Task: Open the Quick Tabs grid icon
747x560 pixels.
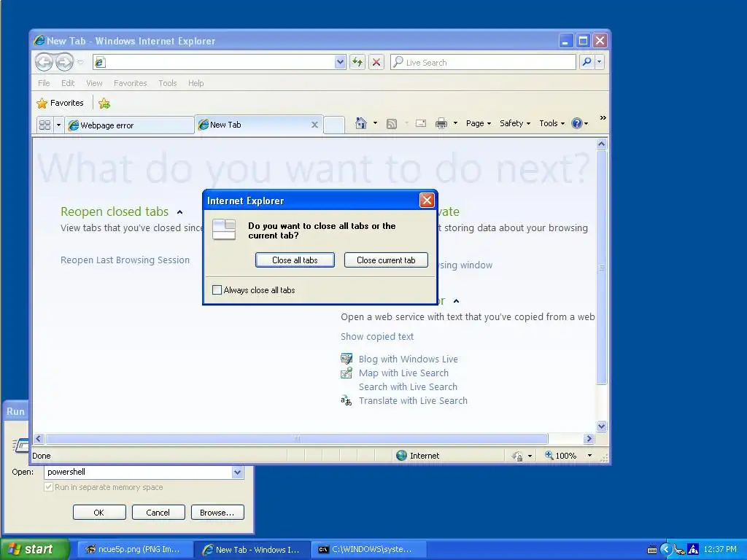Action: [x=44, y=125]
